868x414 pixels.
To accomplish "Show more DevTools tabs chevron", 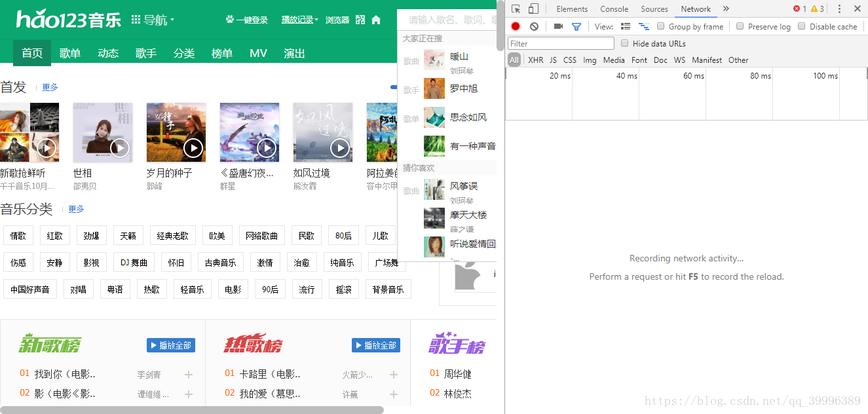I will click(x=726, y=9).
